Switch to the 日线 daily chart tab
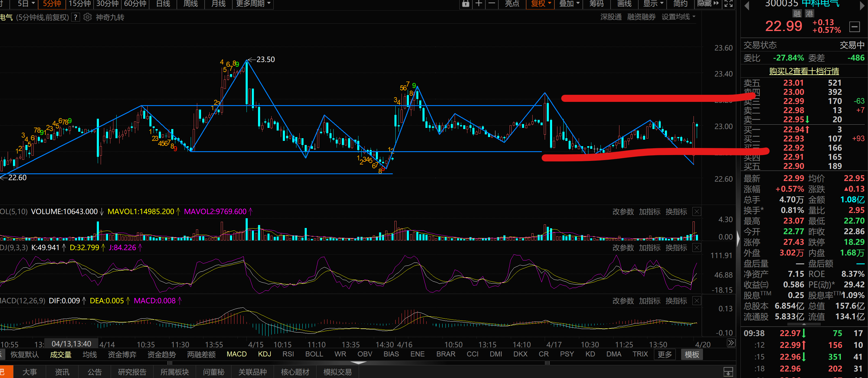This screenshot has height=378, width=868. [163, 4]
